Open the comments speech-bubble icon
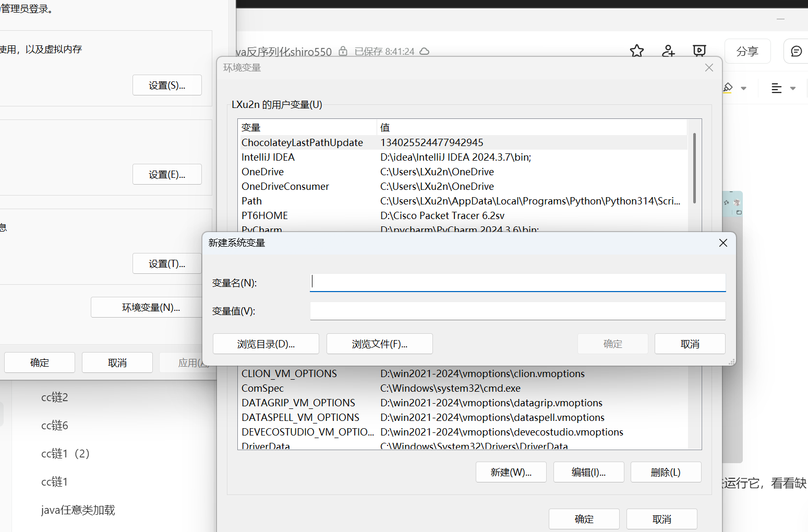Image resolution: width=808 pixels, height=532 pixels. (x=796, y=51)
